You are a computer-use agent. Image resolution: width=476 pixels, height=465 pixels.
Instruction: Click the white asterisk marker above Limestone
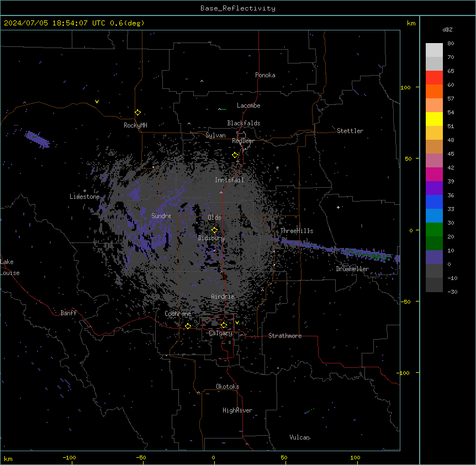[x=84, y=191]
